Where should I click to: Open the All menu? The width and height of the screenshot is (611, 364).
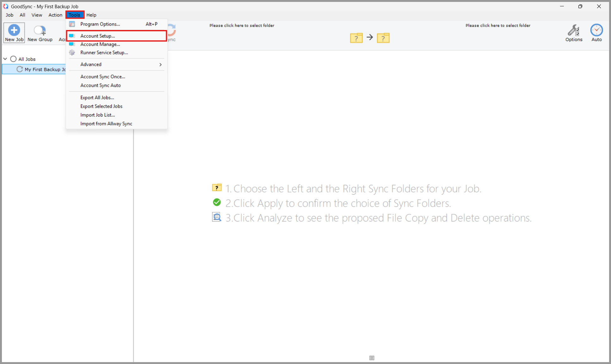point(22,15)
